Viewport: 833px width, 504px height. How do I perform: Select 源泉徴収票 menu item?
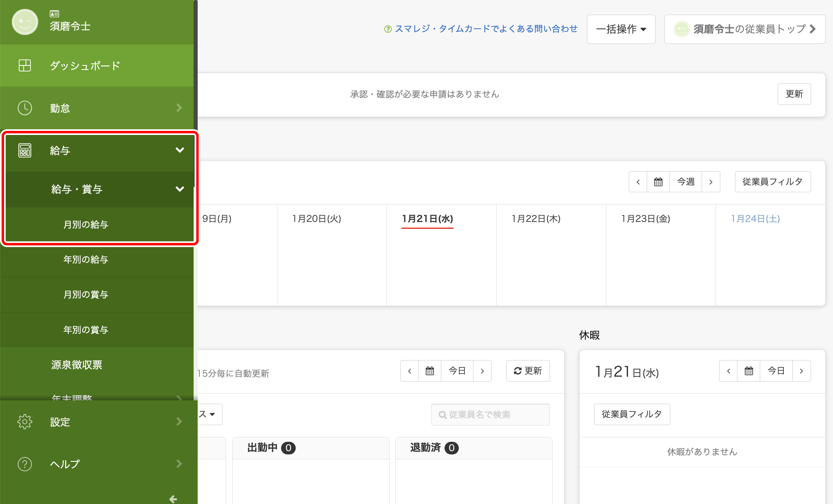(x=77, y=365)
